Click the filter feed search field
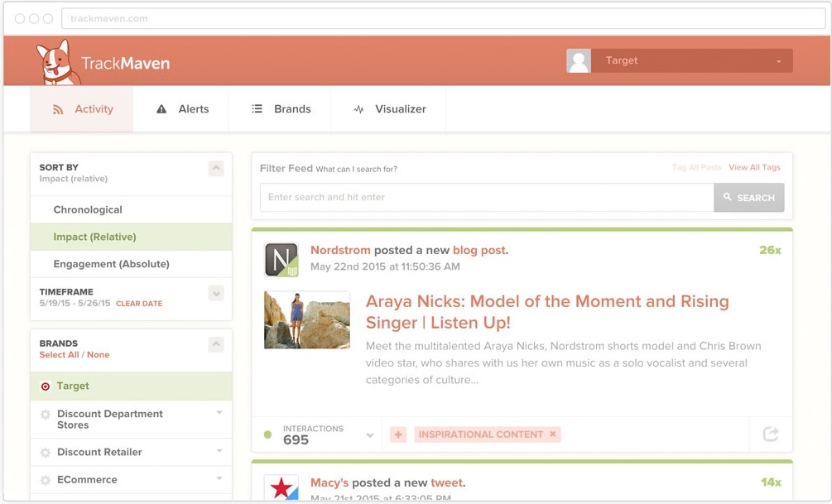 (x=487, y=197)
